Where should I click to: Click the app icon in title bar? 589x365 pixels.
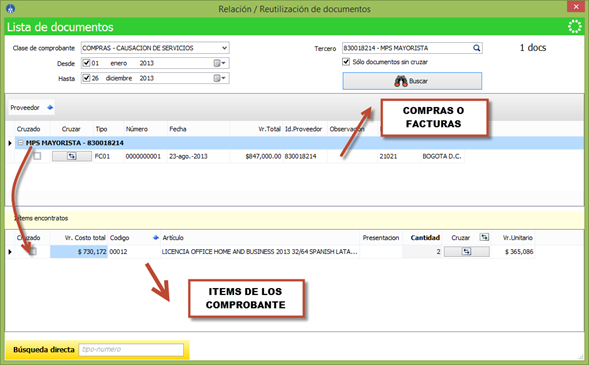[11, 8]
